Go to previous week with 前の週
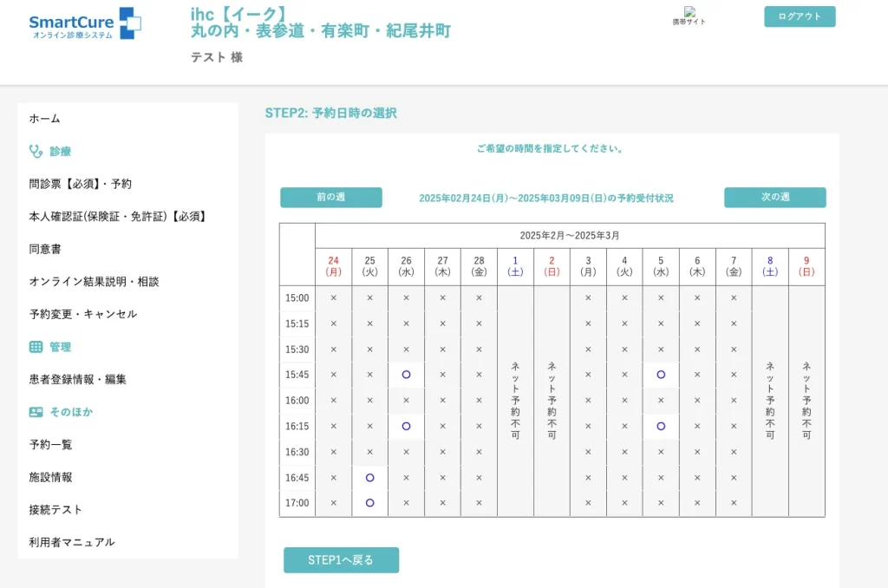Image resolution: width=888 pixels, height=588 pixels. click(x=330, y=198)
